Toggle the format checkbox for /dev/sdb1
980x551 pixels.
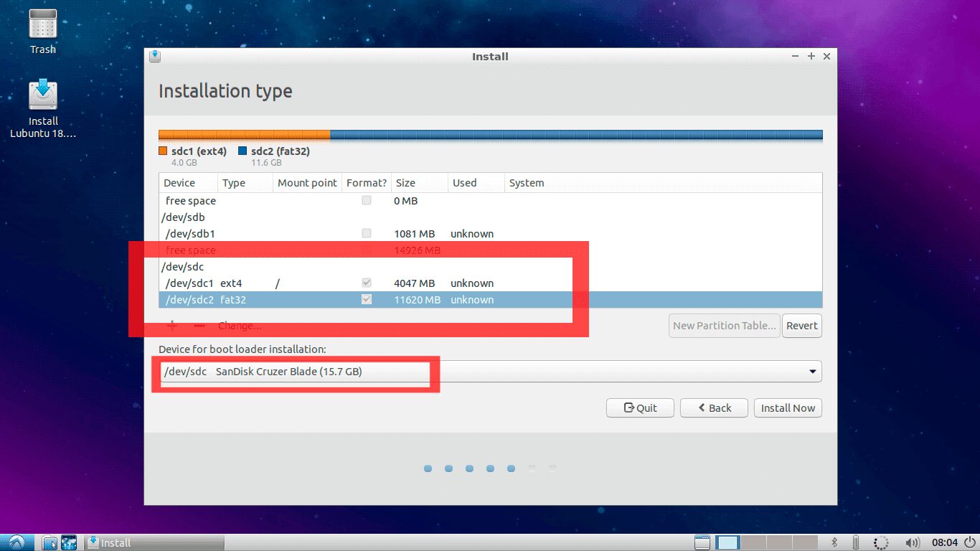(x=367, y=233)
